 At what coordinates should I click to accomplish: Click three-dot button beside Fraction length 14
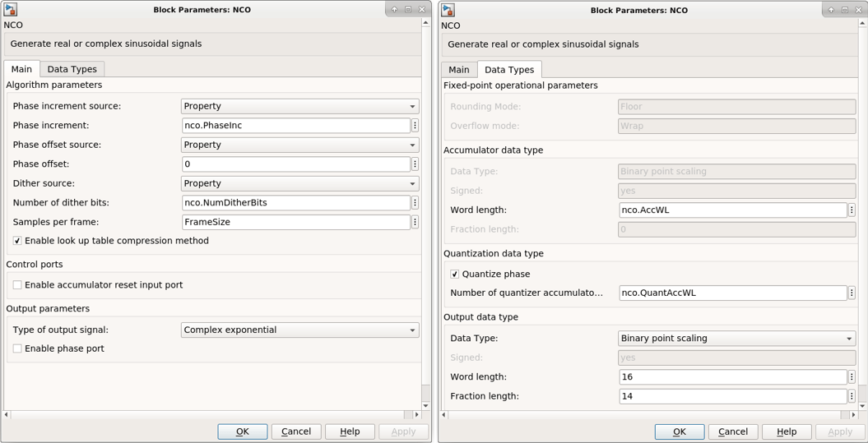tap(852, 396)
